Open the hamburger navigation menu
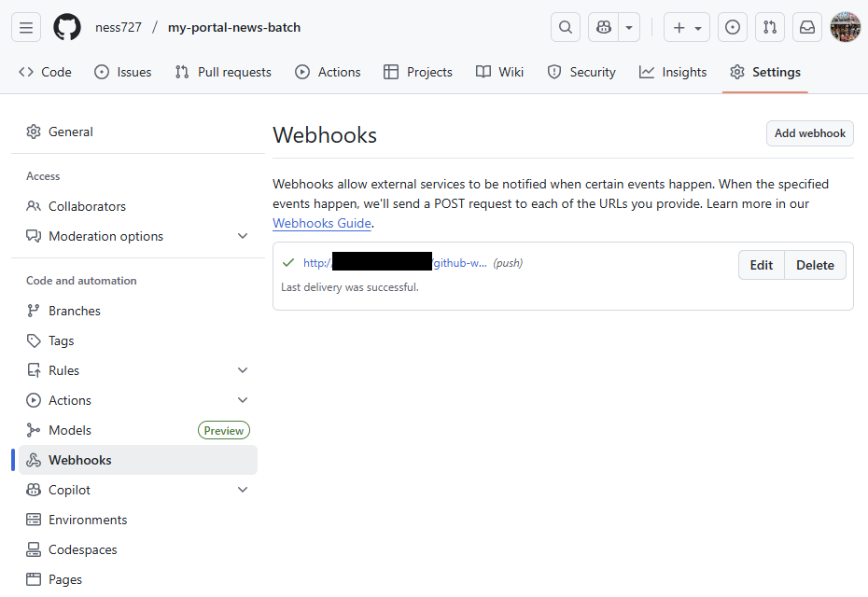868x597 pixels. [x=26, y=27]
